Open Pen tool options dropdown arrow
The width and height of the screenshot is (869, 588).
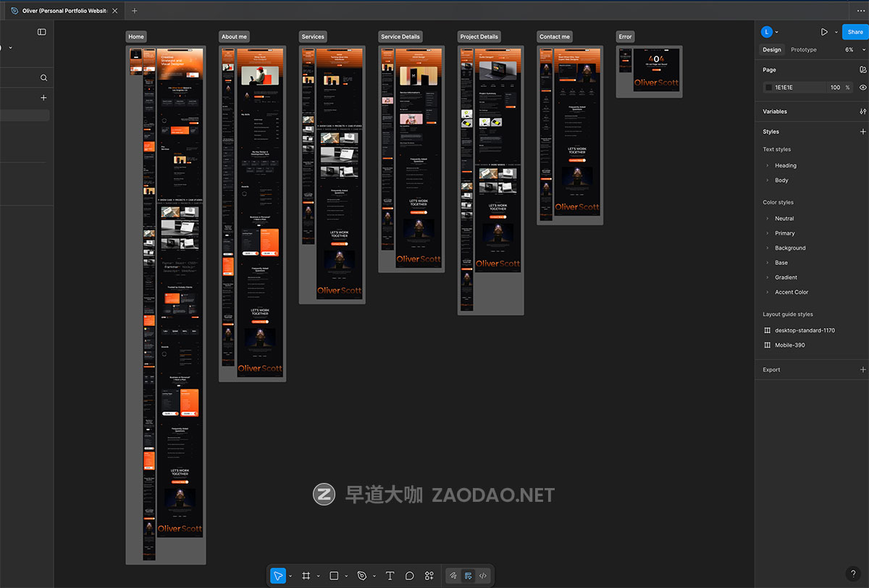click(374, 576)
